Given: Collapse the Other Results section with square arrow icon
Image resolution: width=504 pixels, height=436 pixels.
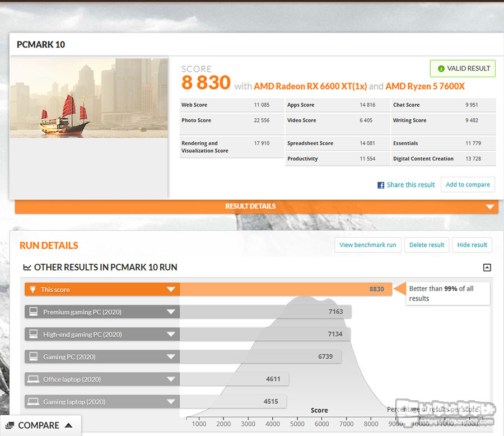Looking at the screenshot, I should pos(487,268).
